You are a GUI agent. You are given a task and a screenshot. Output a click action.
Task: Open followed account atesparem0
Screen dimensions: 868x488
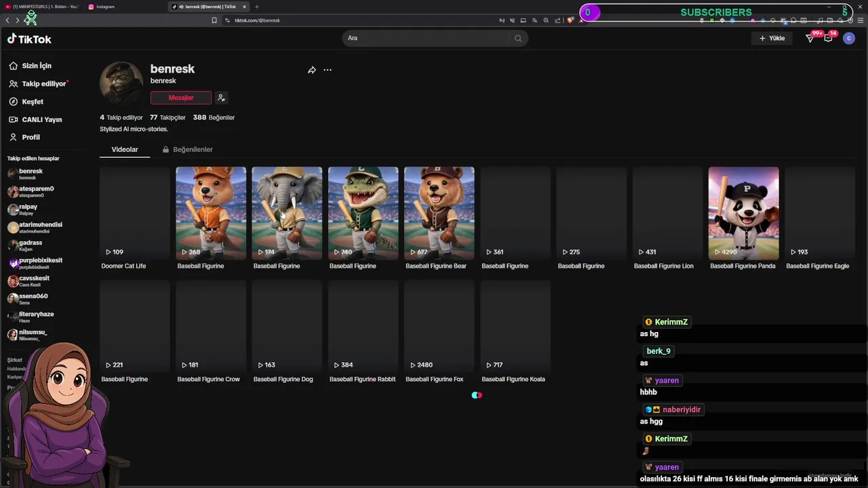33,192
